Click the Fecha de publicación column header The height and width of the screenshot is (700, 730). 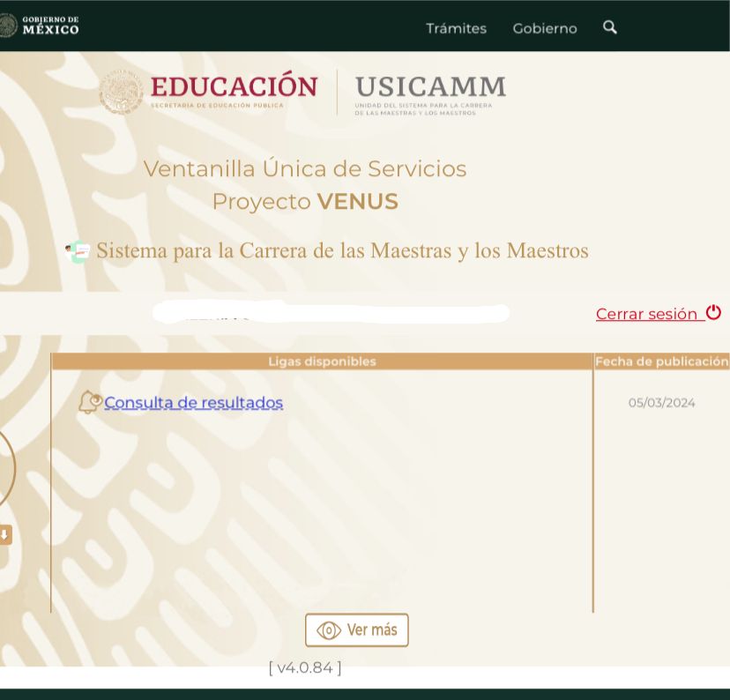click(661, 361)
